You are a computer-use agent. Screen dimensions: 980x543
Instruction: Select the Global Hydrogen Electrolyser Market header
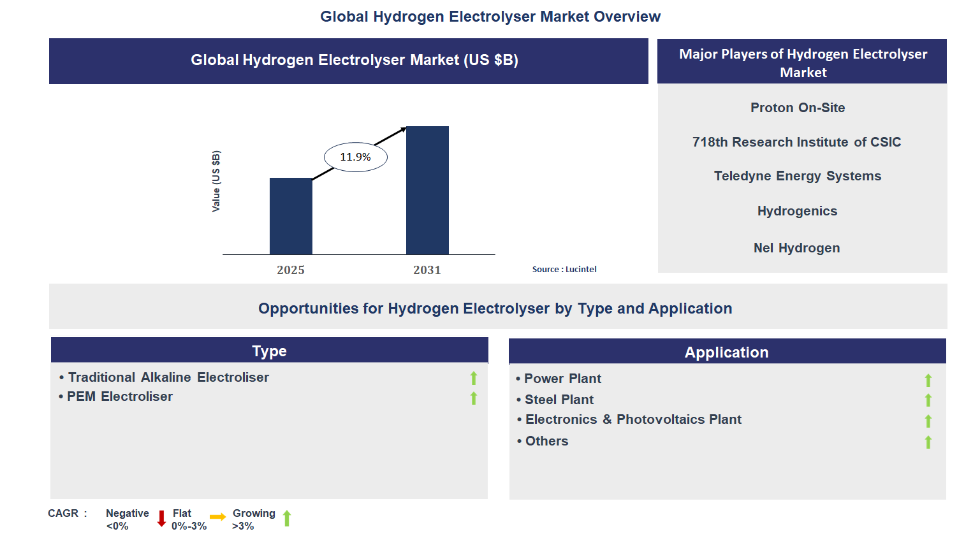click(x=348, y=61)
